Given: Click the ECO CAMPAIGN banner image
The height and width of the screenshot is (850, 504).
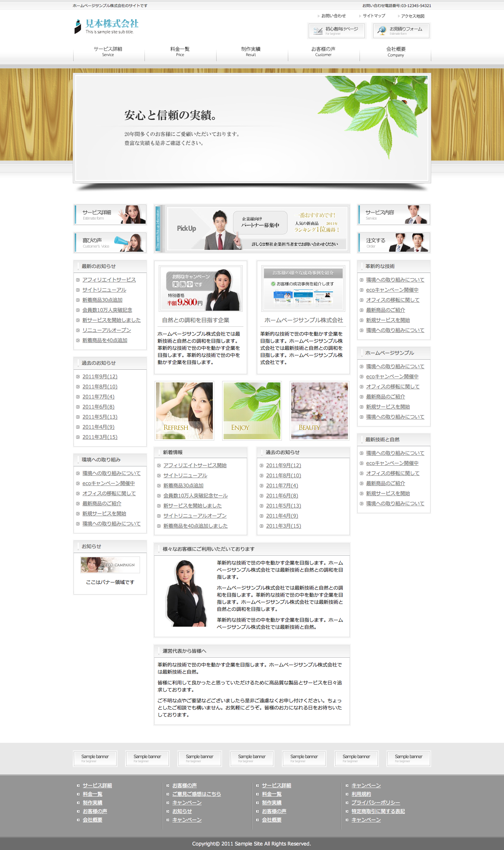Looking at the screenshot, I should 110,565.
